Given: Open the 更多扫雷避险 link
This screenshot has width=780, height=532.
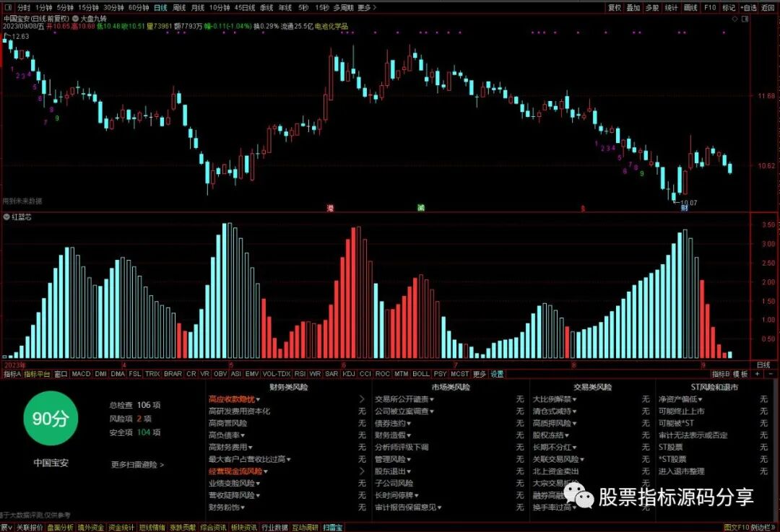Looking at the screenshot, I should [137, 464].
